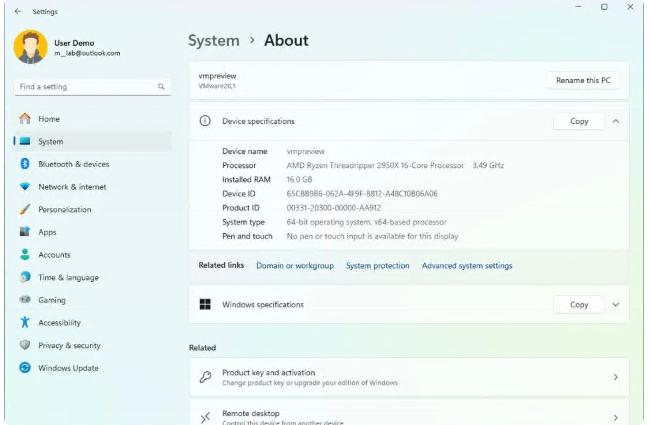This screenshot has width=650, height=425.
Task: Collapse the Device specifications section
Action: click(x=616, y=121)
